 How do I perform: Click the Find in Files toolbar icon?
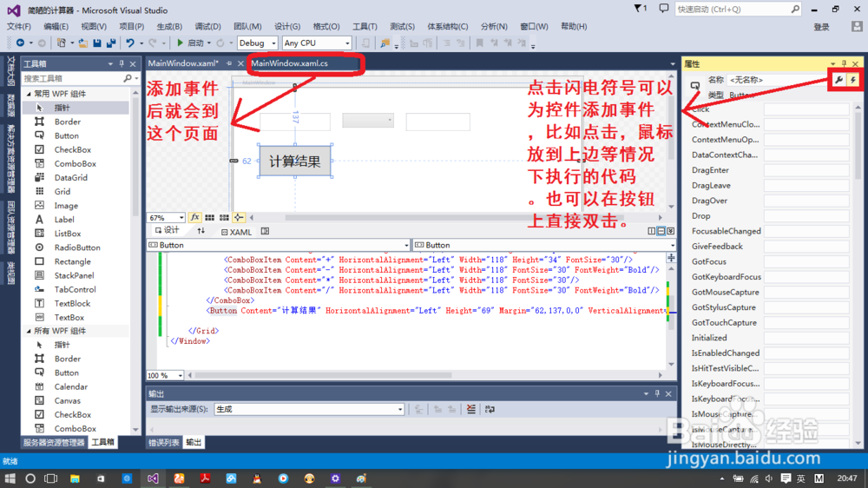pos(385,43)
